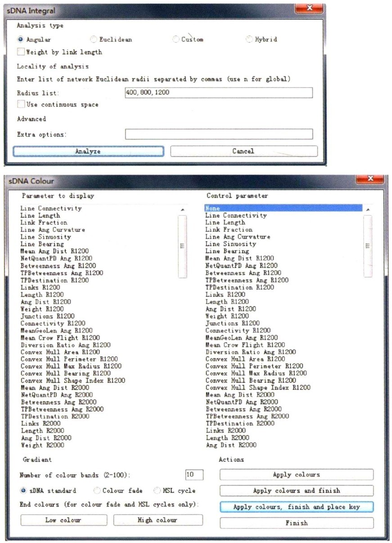
Task: Select Convex Hull Perimeter R1200 in Control parameter
Action: click(254, 367)
